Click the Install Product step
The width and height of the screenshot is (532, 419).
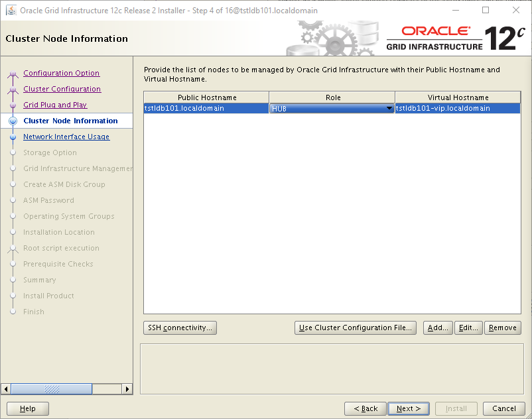pyautogui.click(x=48, y=296)
